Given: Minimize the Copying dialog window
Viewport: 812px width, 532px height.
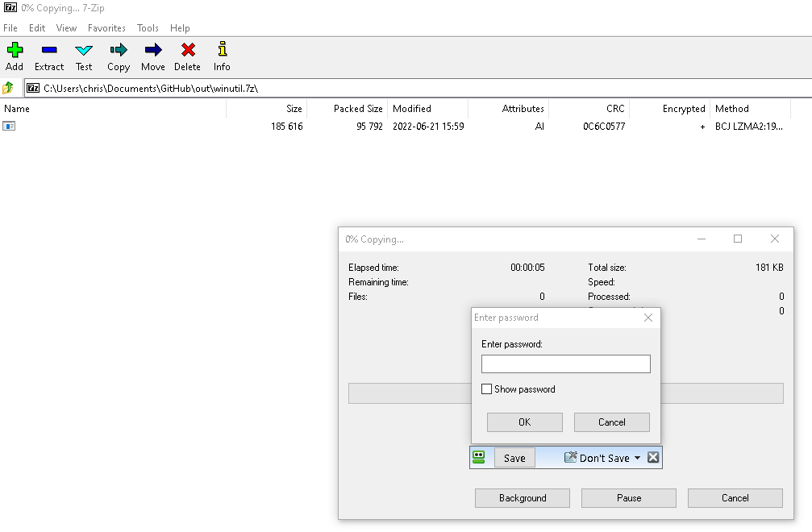Looking at the screenshot, I should click(x=702, y=239).
